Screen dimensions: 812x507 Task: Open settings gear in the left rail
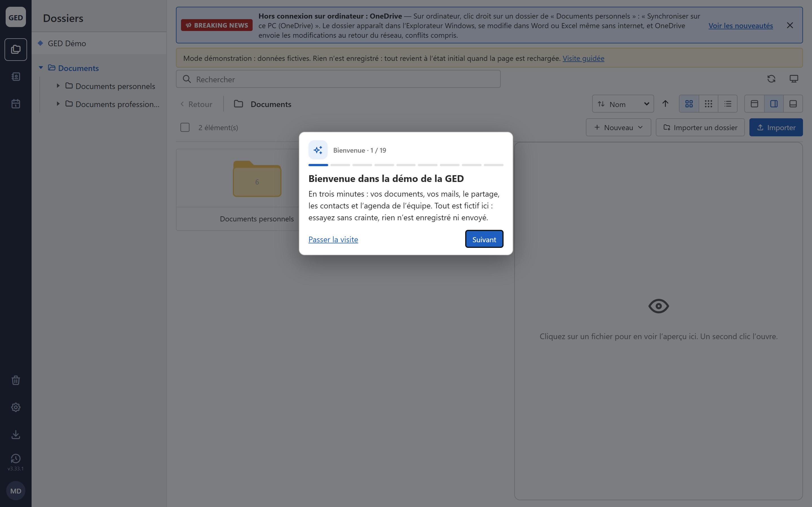pos(16,407)
